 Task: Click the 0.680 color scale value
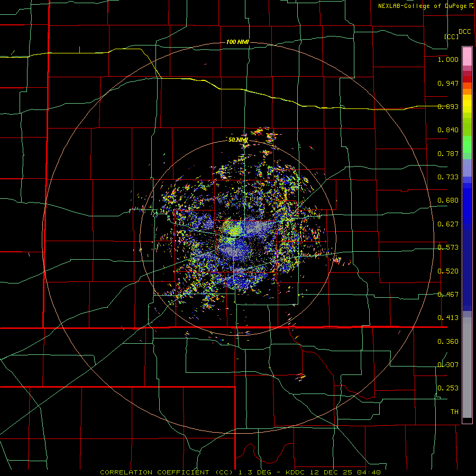coord(448,200)
